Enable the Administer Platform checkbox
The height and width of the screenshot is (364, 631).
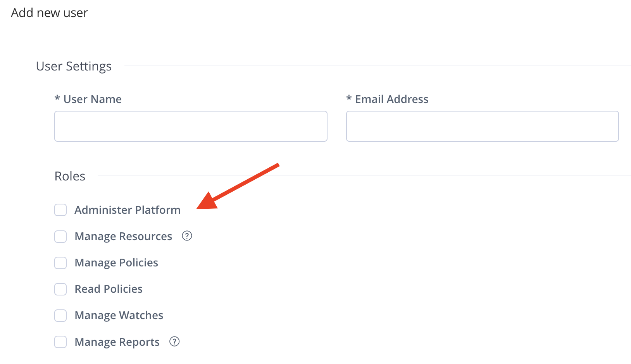tap(60, 210)
